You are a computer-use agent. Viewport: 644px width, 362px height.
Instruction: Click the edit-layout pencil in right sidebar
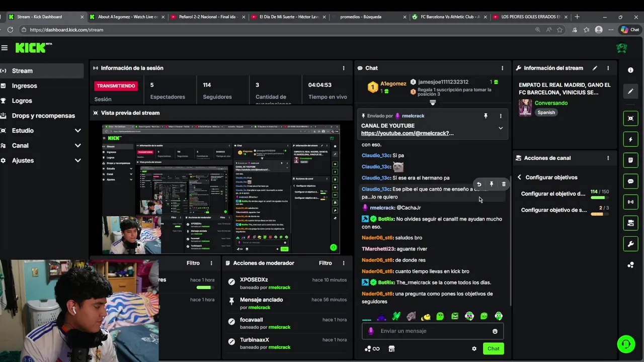[630, 92]
